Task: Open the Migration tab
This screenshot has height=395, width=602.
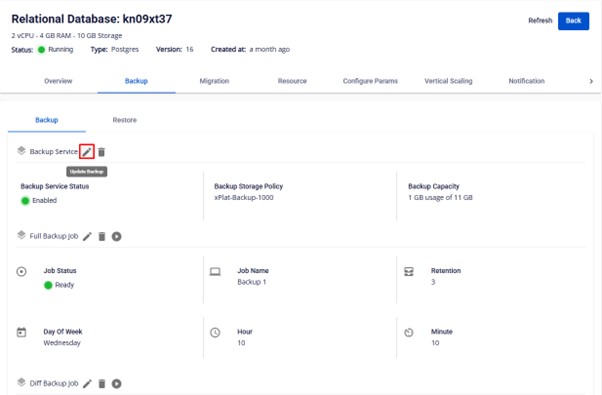Action: coord(214,81)
